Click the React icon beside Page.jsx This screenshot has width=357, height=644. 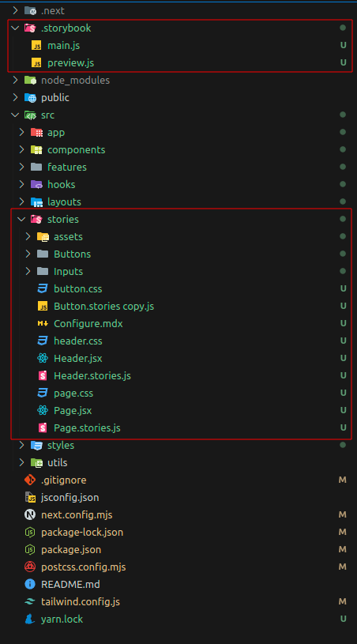click(x=43, y=410)
